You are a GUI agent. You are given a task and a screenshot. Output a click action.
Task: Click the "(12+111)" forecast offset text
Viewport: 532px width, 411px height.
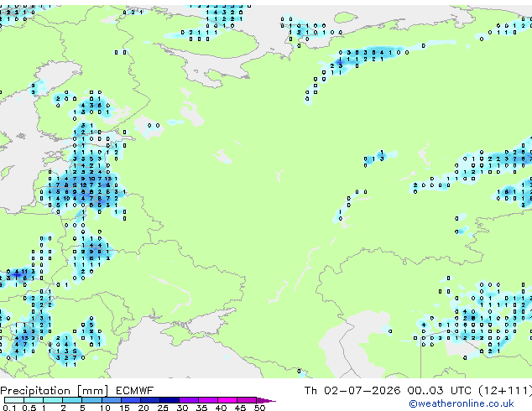505,391
